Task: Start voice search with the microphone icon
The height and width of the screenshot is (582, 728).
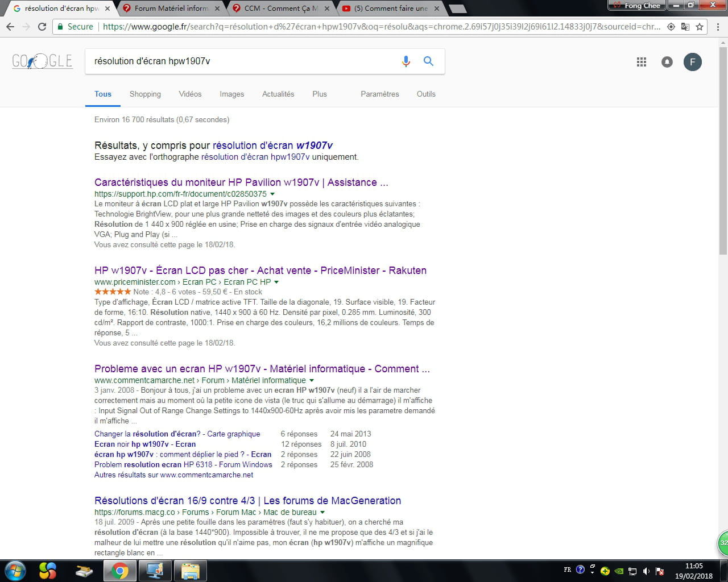Action: pos(406,61)
